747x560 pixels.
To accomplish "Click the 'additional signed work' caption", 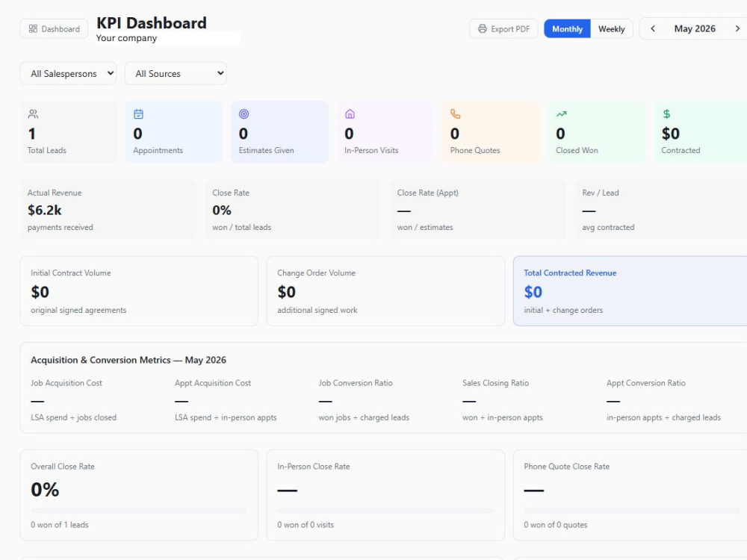I will [317, 310].
